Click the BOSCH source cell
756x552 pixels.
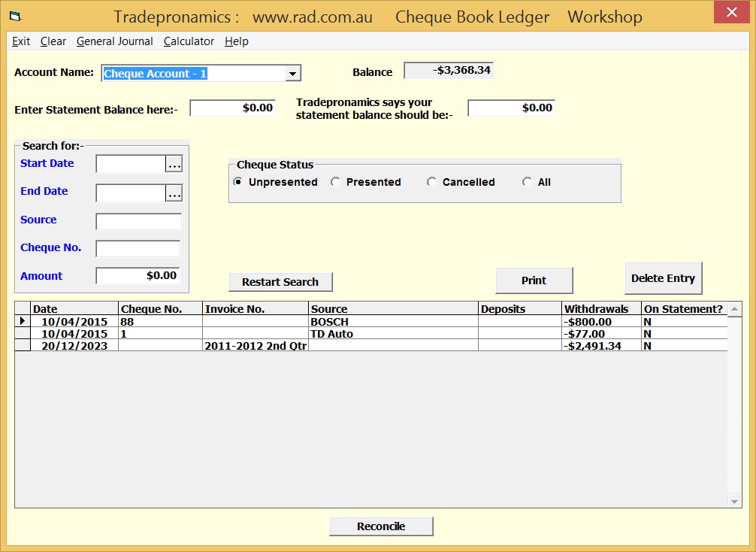pos(394,321)
